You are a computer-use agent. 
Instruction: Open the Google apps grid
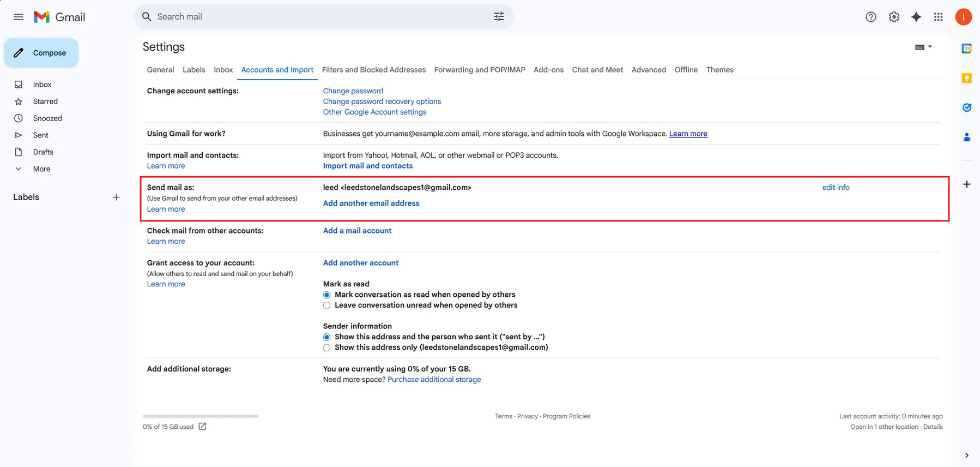pyautogui.click(x=938, y=17)
